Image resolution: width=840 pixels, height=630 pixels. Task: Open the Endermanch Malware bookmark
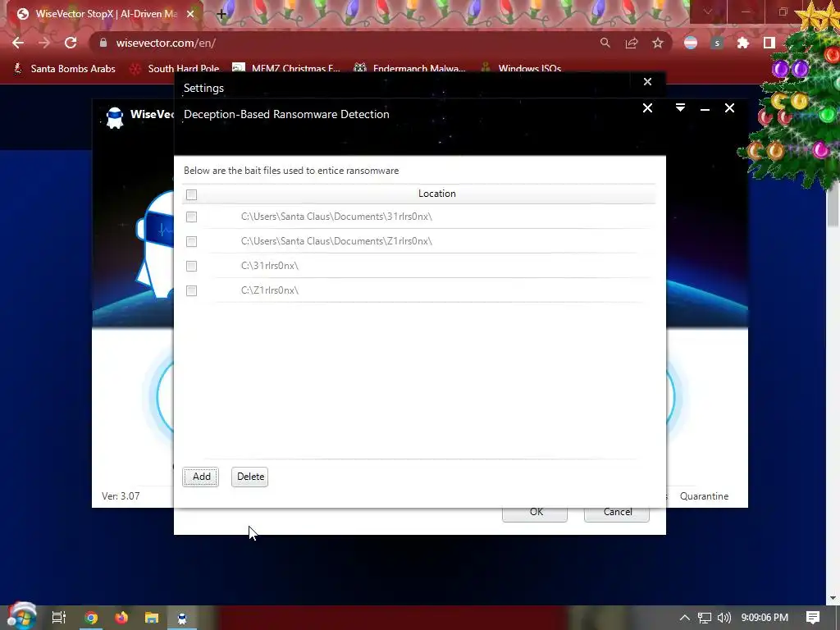point(410,68)
